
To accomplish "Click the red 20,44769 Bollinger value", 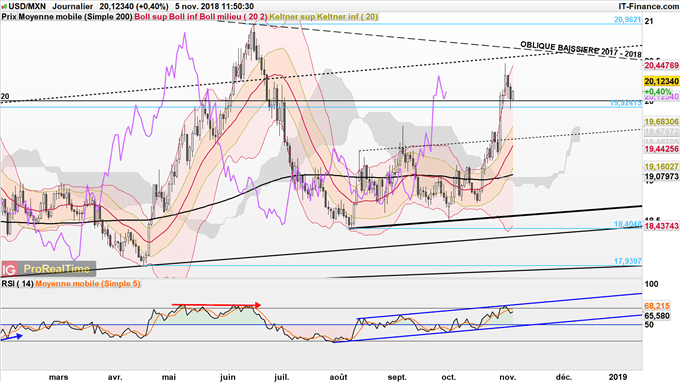I will tap(661, 65).
